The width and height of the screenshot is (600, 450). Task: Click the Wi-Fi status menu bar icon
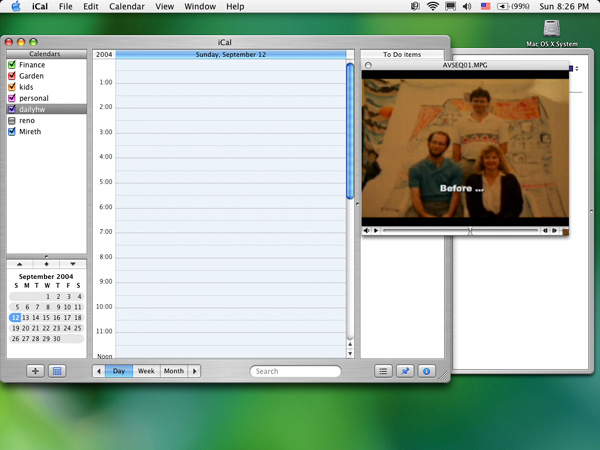[x=433, y=6]
